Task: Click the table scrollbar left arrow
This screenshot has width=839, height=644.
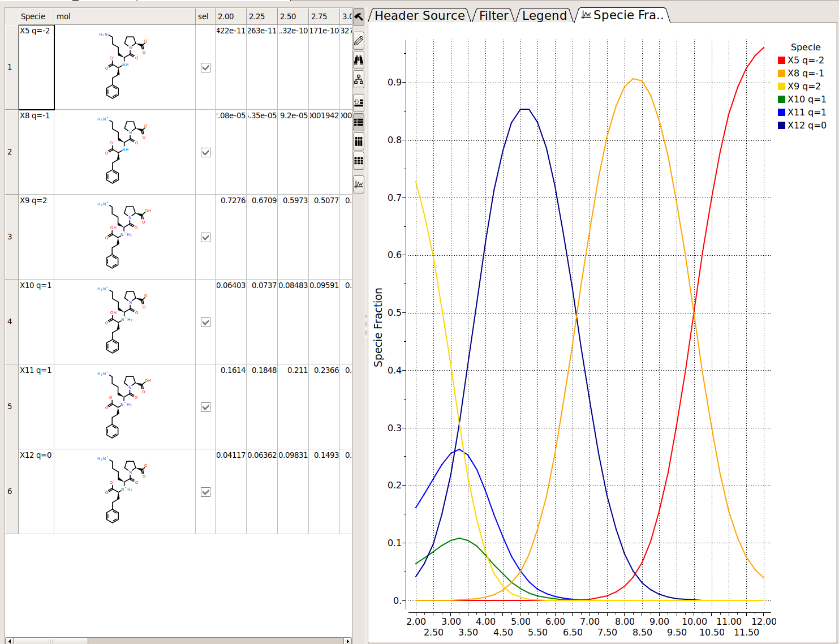Action: (x=9, y=641)
